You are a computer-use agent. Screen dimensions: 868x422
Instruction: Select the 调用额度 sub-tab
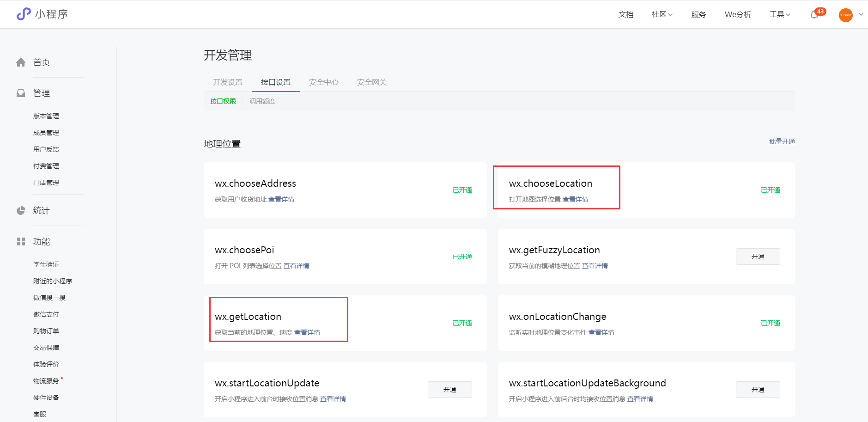[x=262, y=101]
